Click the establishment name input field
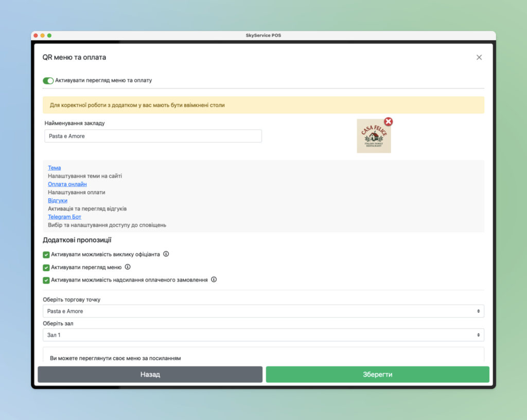 tap(153, 136)
